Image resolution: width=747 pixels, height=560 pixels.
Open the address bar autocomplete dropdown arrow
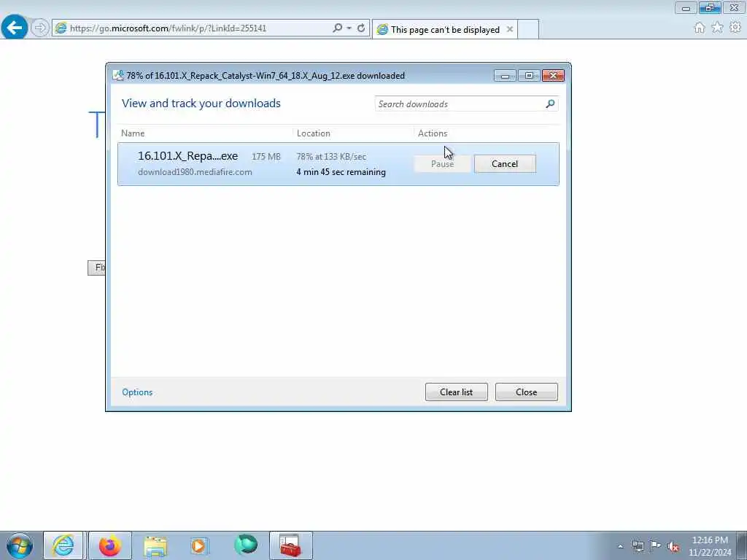click(349, 28)
